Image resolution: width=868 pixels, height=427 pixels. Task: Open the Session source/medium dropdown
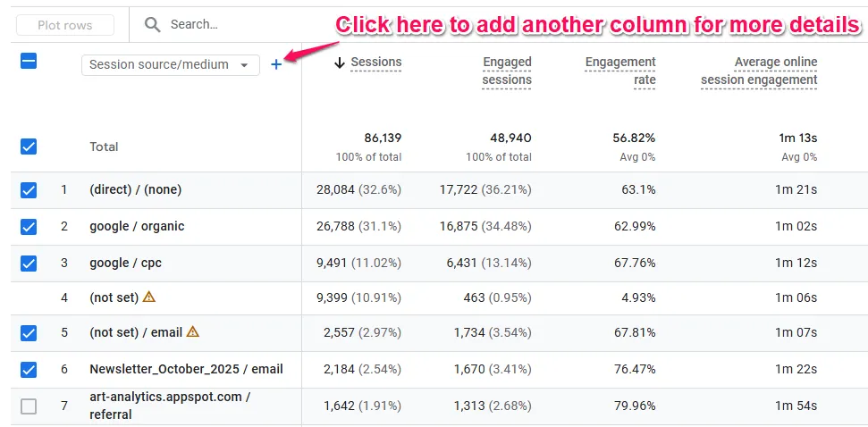[x=170, y=64]
